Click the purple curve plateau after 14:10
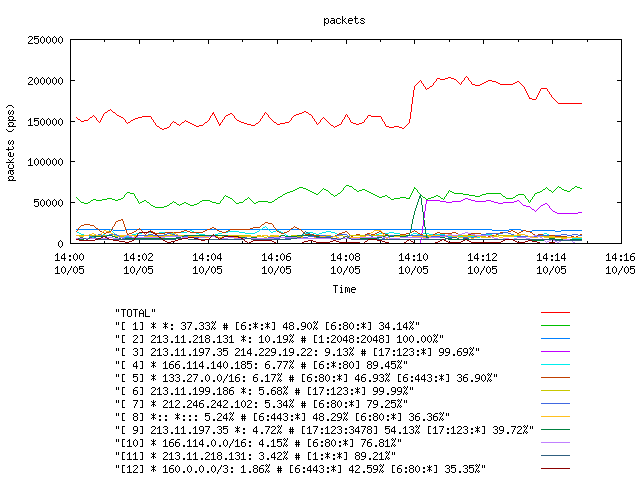 pyautogui.click(x=473, y=200)
